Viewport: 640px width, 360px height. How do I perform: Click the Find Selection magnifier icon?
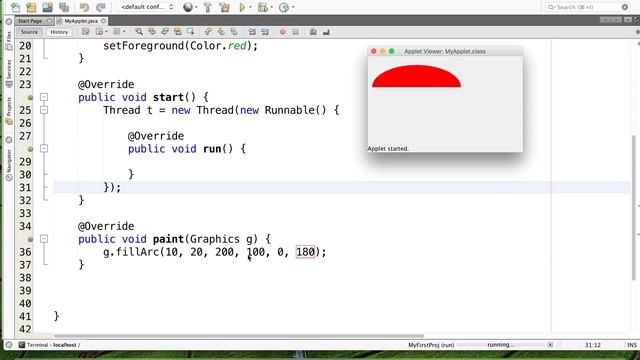coord(139,31)
